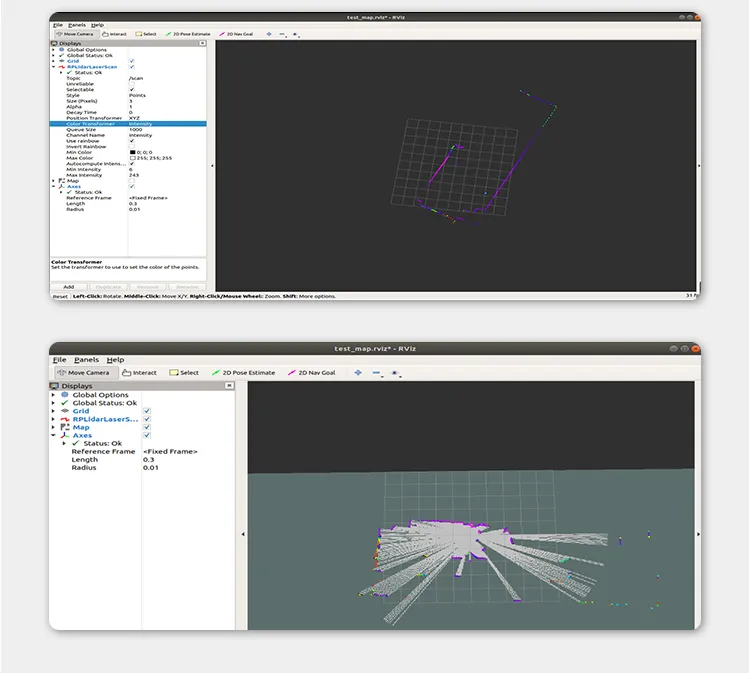Toggle the Use rainbow checkbox
The height and width of the screenshot is (674, 750).
pyautogui.click(x=131, y=141)
